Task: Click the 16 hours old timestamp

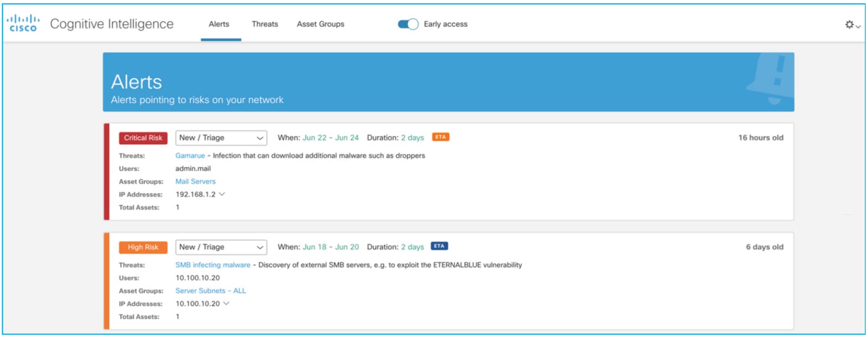Action: coord(761,137)
